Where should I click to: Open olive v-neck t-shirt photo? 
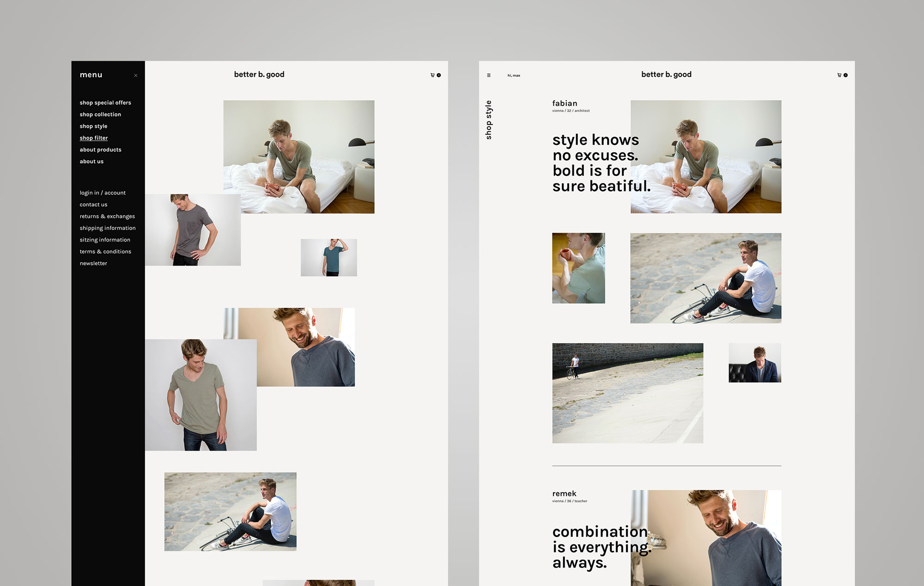coord(201,395)
